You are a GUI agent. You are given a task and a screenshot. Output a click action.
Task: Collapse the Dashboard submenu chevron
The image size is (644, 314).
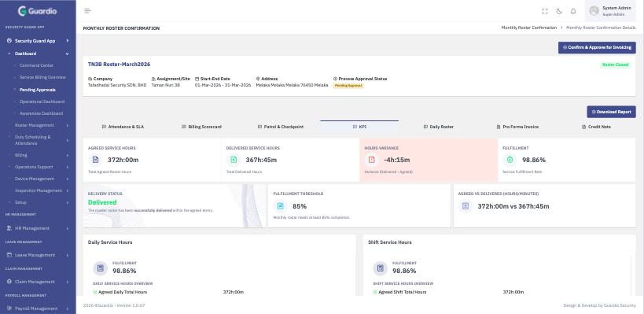[68, 54]
